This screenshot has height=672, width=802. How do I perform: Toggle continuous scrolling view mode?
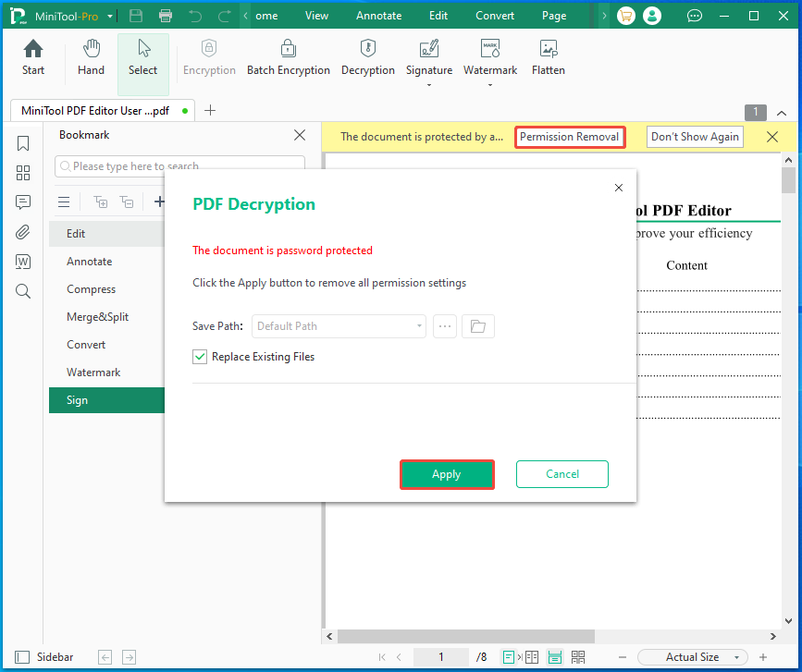(x=555, y=657)
